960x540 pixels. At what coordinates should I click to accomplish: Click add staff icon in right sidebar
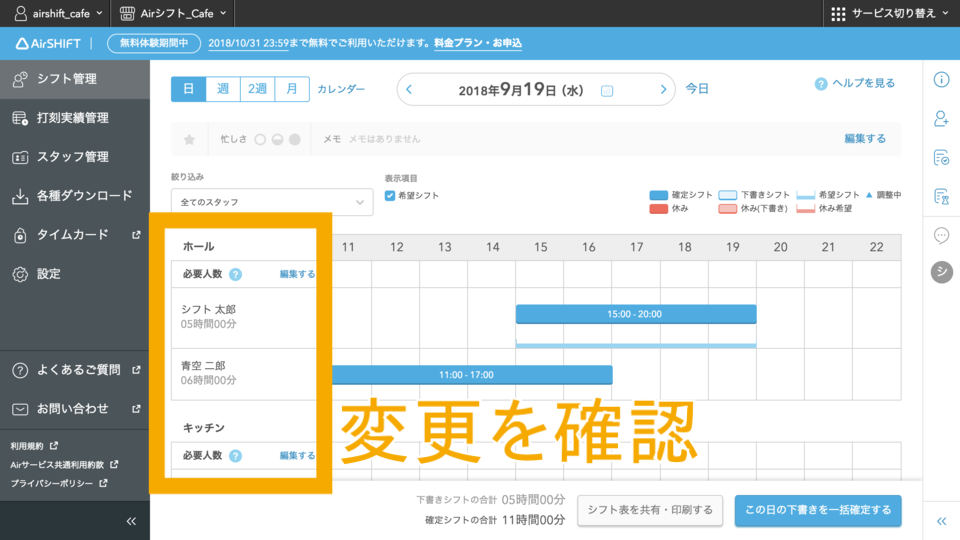pos(941,119)
